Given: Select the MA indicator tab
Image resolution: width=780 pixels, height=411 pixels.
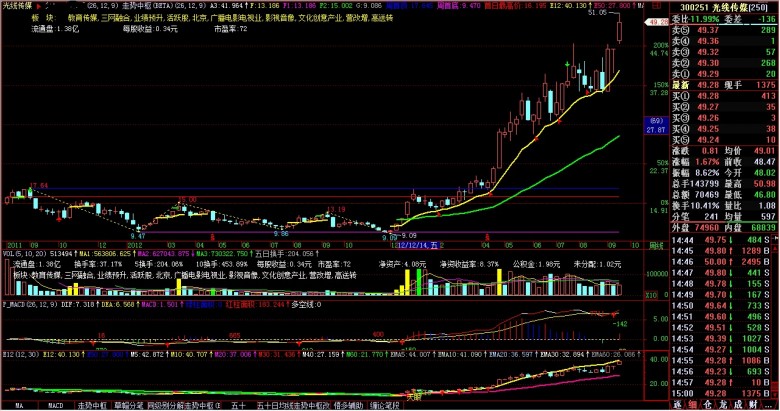Looking at the screenshot, I should point(17,405).
